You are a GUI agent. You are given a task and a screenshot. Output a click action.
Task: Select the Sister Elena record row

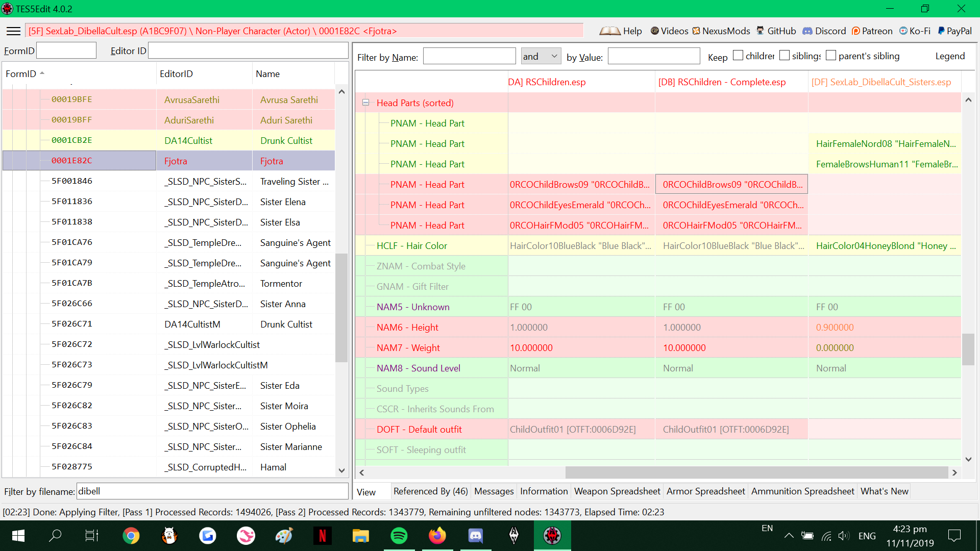(168, 202)
